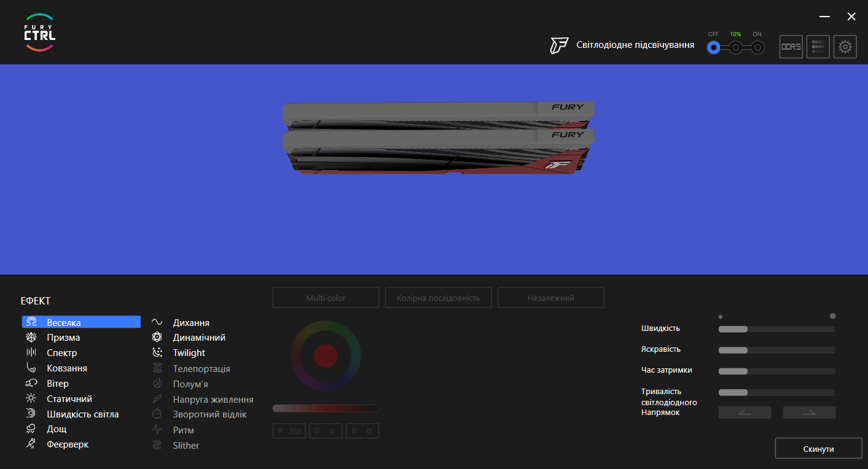The width and height of the screenshot is (868, 469).
Task: Set LED lighting switch to ON
Action: tap(757, 47)
